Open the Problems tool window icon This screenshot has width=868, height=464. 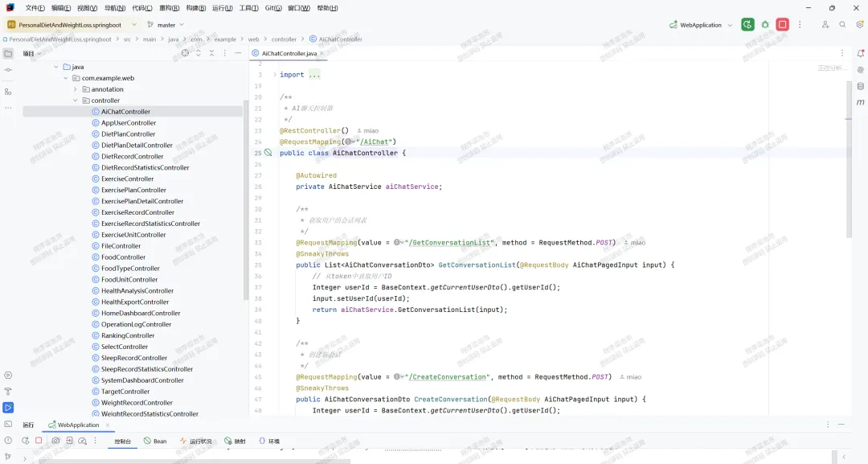(x=8, y=441)
